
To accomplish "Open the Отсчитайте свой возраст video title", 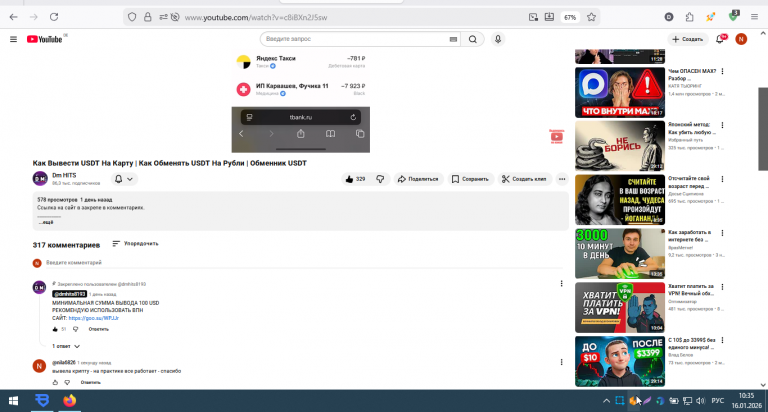I will point(689,182).
